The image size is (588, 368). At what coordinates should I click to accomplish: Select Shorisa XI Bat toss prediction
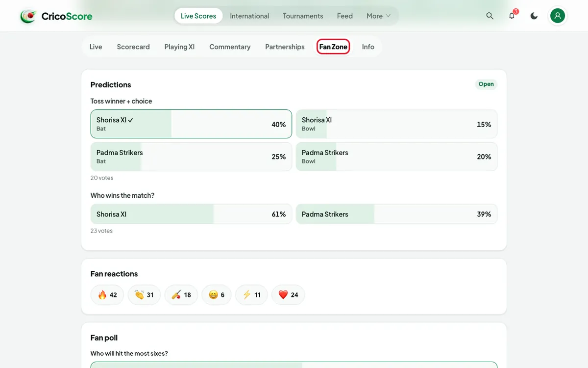click(x=191, y=124)
